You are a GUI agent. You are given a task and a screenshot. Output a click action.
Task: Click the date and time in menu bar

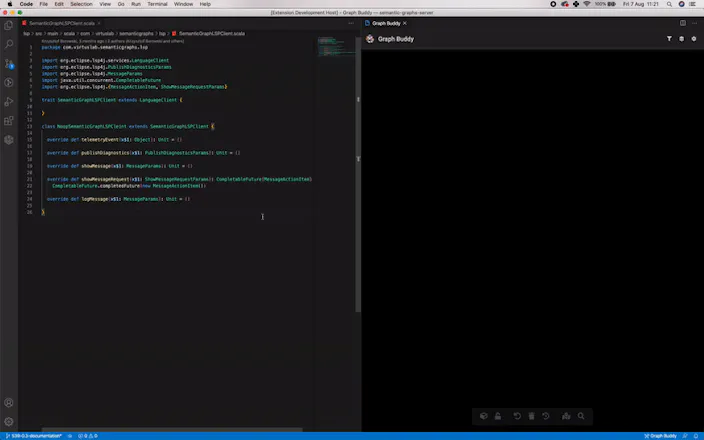coord(641,4)
